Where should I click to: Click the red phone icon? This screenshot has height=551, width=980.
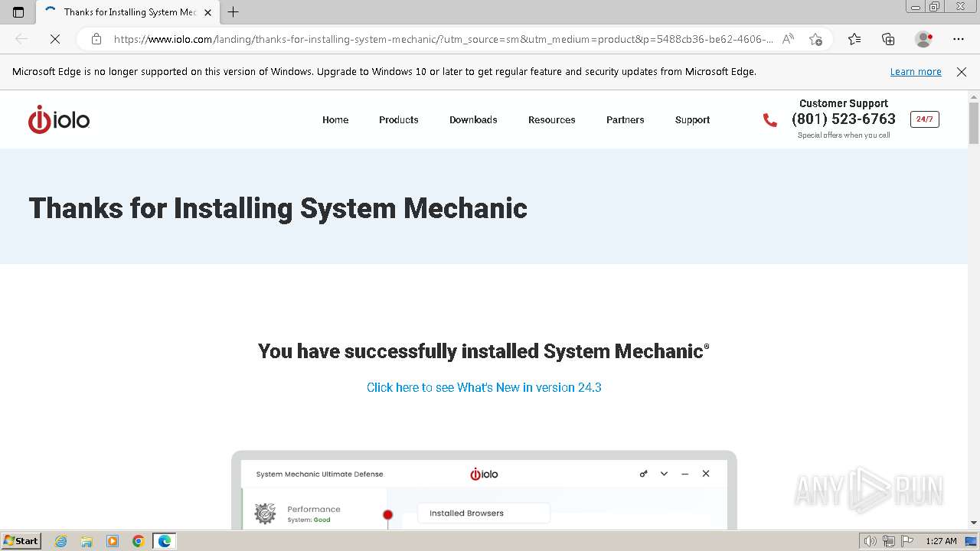769,120
